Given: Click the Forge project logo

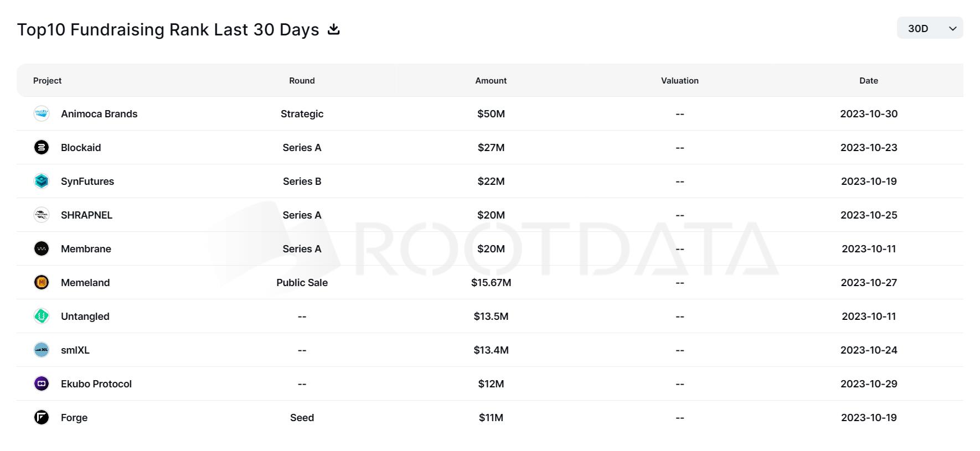Looking at the screenshot, I should [x=42, y=417].
